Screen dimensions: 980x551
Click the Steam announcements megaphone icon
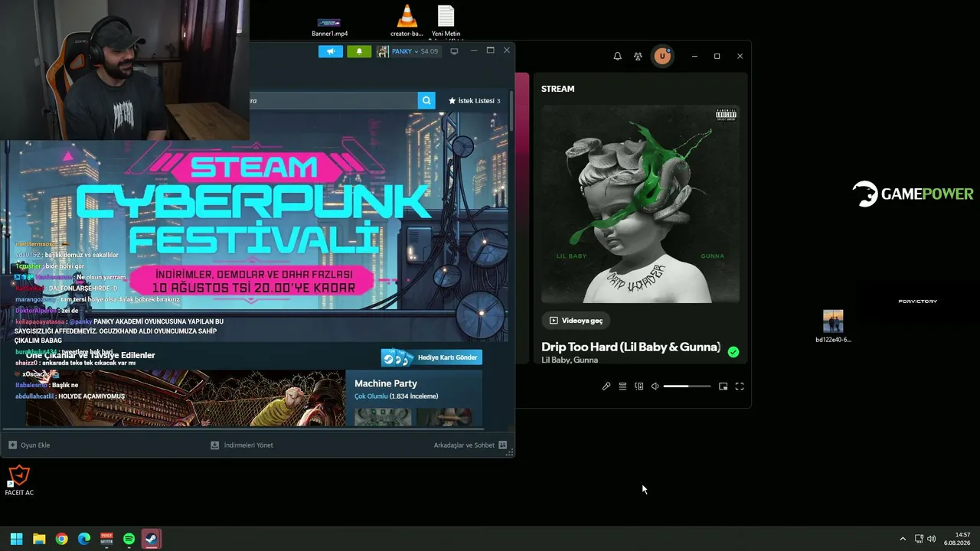[331, 51]
